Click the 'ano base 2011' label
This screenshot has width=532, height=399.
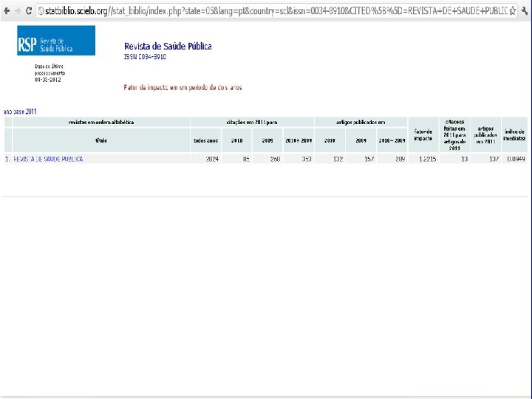click(x=20, y=112)
